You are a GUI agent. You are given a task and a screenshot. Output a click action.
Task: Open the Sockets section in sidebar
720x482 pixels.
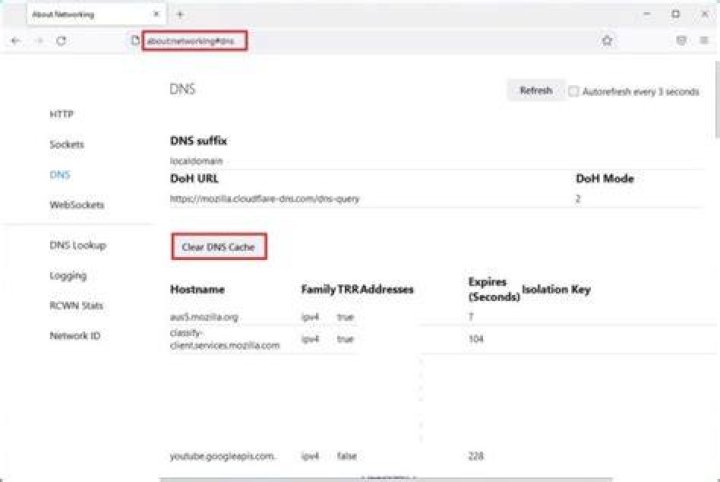67,144
